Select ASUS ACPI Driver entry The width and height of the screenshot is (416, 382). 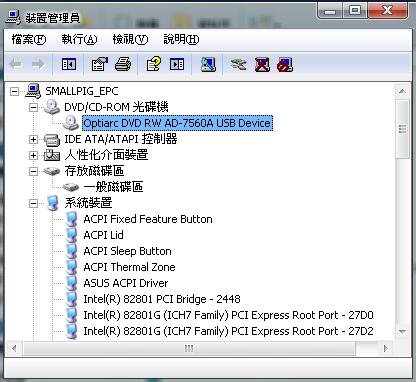(x=126, y=283)
